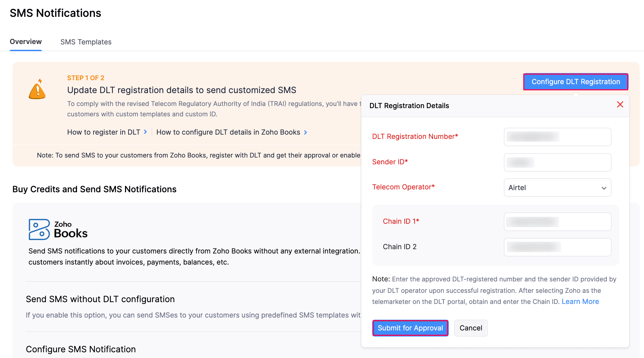Submit the DLT details for approval

[x=410, y=328]
